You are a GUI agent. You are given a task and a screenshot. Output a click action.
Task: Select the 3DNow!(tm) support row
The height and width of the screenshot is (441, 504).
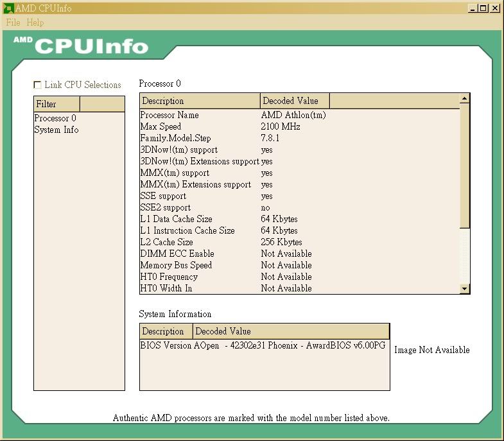300,150
